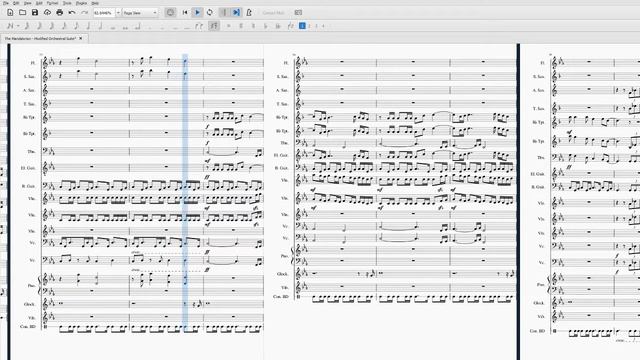Open the Help menu
640x360 pixels.
(x=95, y=3)
